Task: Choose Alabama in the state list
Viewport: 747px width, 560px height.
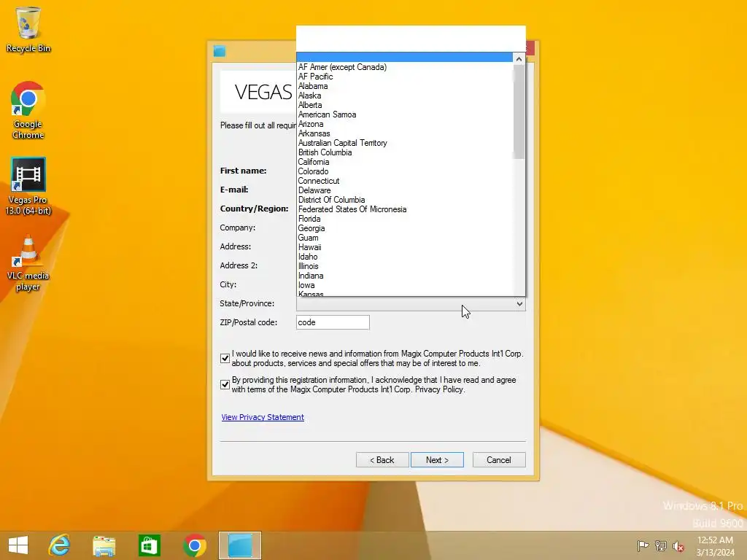Action: pos(404,86)
